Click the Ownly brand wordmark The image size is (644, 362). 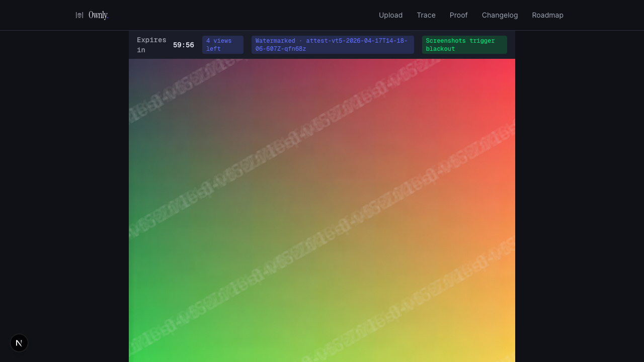coord(98,15)
